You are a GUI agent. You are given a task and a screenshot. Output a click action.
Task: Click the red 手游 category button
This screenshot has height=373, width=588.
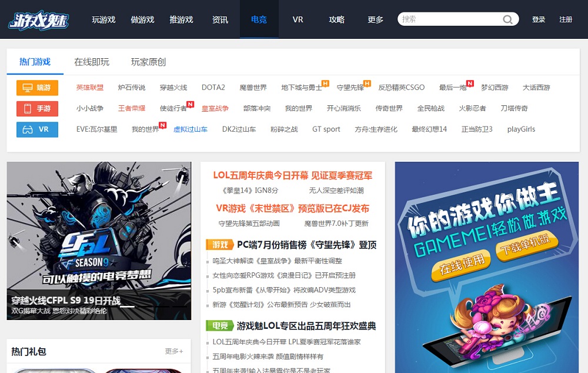click(37, 109)
